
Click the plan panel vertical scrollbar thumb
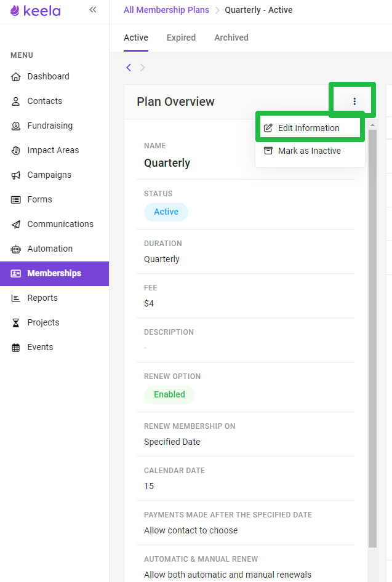[x=372, y=338]
